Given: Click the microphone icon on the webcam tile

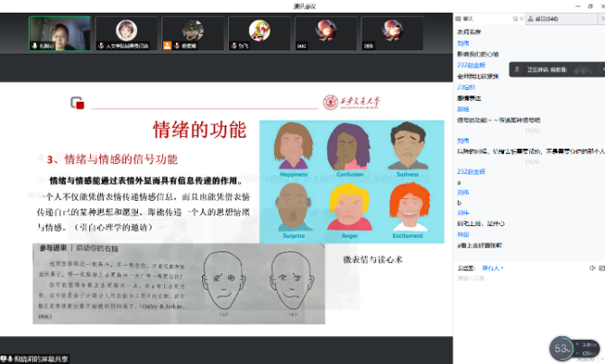Looking at the screenshot, I should click(x=34, y=46).
